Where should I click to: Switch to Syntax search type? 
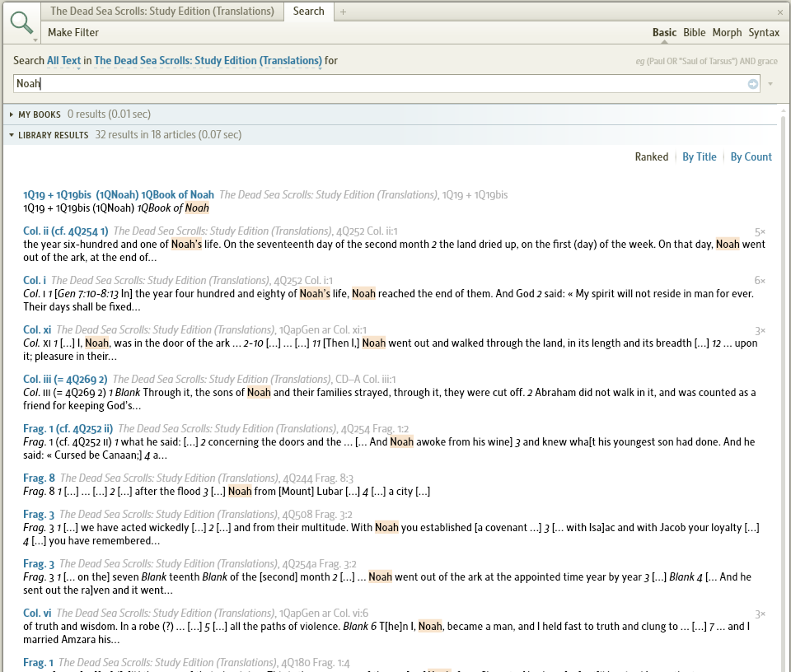point(764,32)
